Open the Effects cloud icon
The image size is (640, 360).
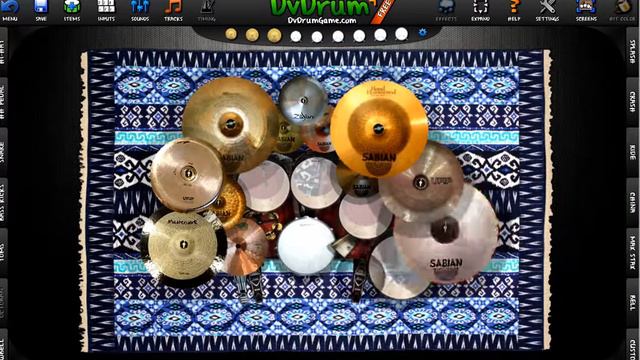[446, 10]
